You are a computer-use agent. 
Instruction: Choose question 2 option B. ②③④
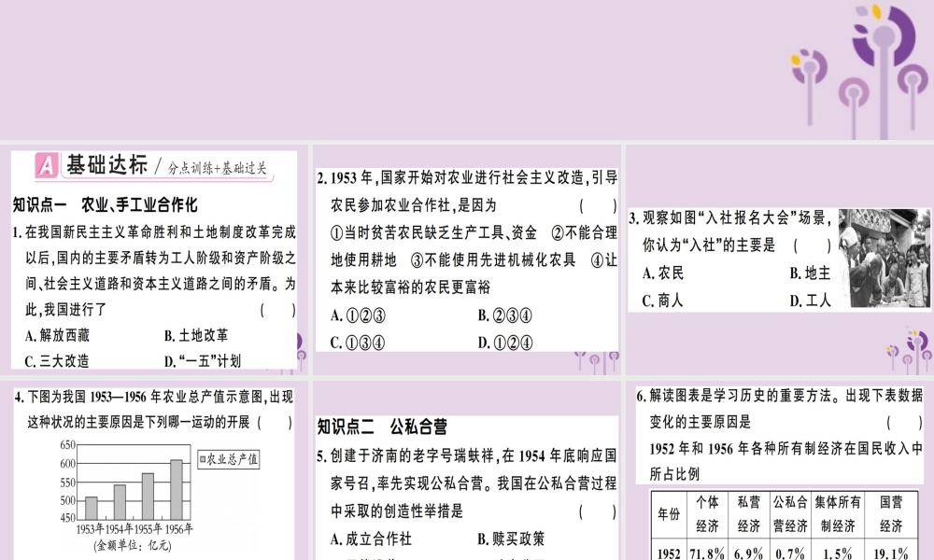click(505, 315)
